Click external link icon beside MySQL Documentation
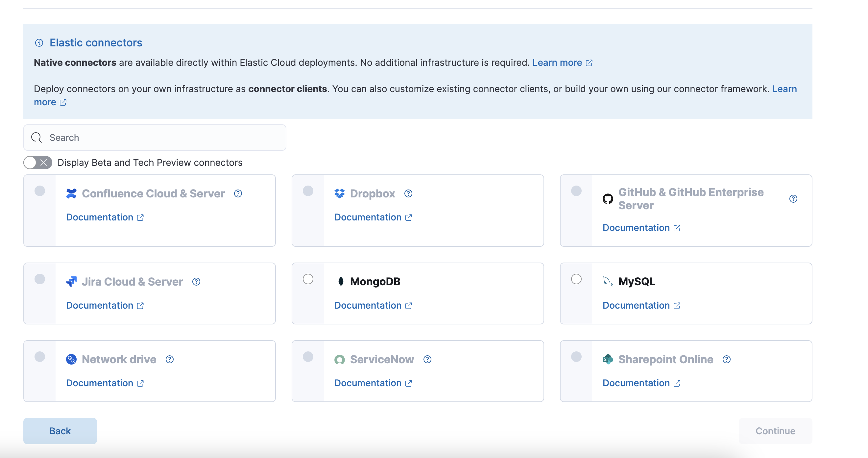Screen dimensions: 868x458 [x=677, y=306]
